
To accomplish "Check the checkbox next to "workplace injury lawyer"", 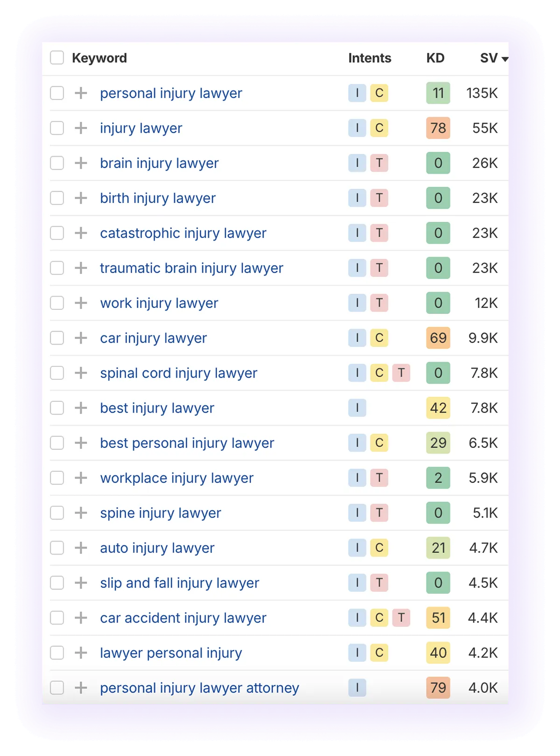I will [57, 478].
